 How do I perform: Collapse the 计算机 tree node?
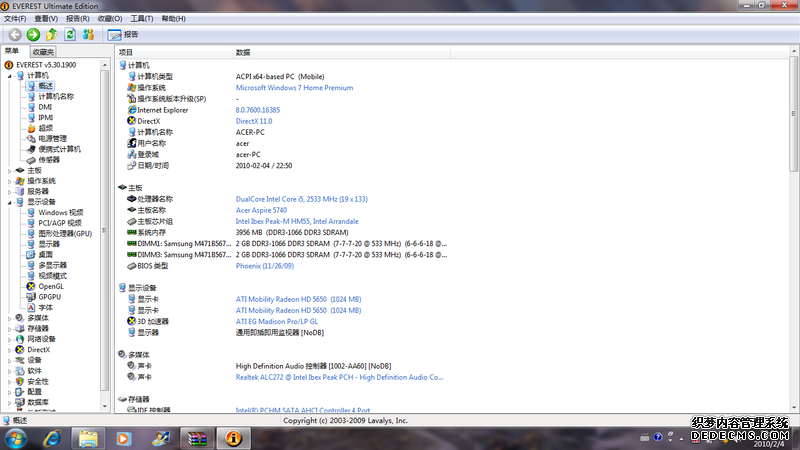coord(9,76)
